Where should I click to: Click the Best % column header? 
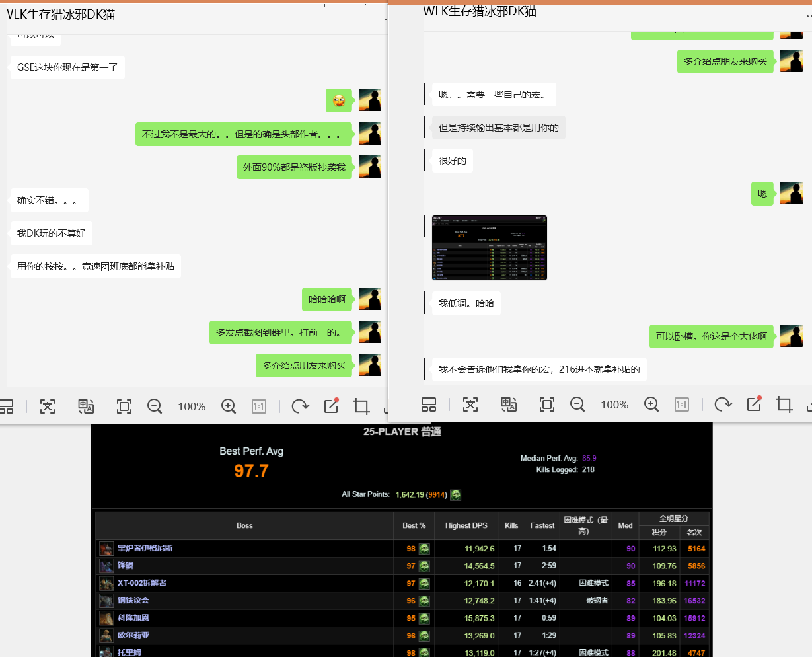(x=414, y=525)
